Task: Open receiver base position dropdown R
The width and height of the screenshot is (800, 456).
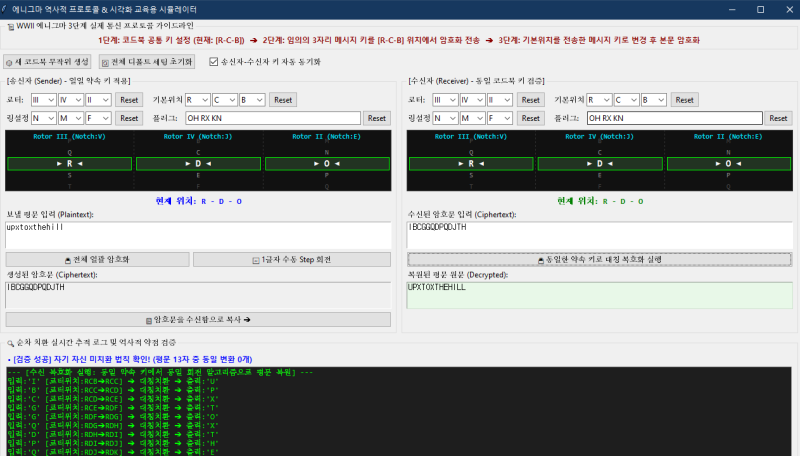Action: [x=599, y=100]
